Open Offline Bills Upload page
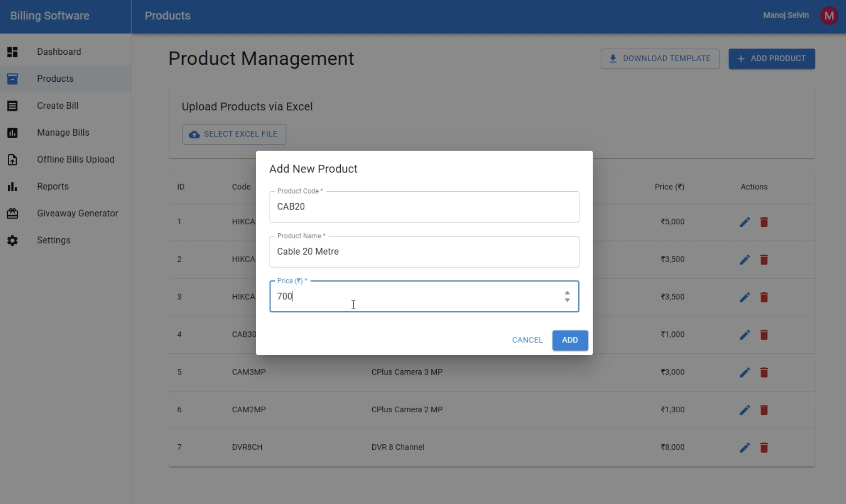This screenshot has width=846, height=504. point(75,159)
